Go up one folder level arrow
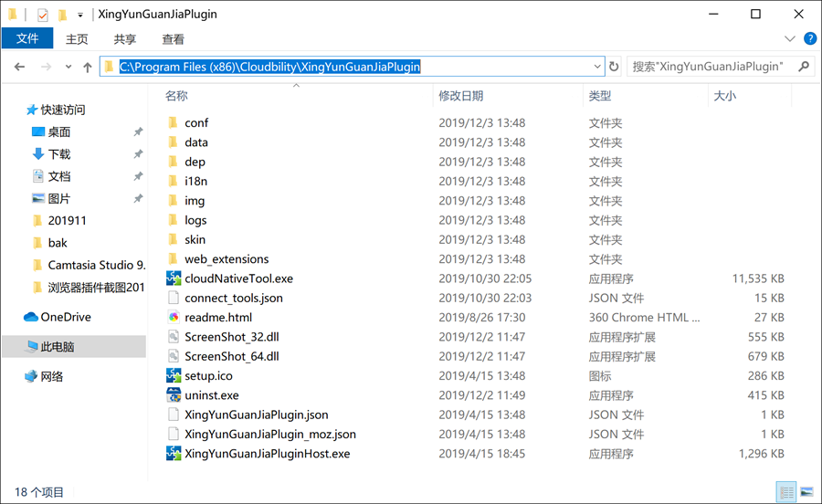Image resolution: width=822 pixels, height=504 pixels. pos(88,67)
